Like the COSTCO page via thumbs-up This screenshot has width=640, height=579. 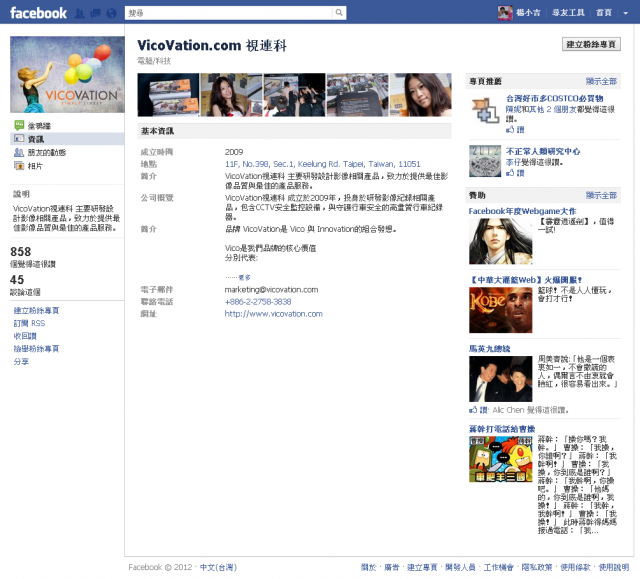tap(515, 129)
